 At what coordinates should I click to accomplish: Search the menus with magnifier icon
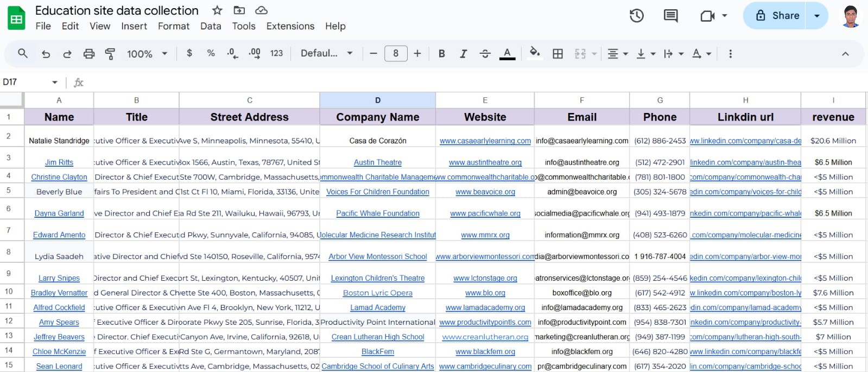[23, 53]
